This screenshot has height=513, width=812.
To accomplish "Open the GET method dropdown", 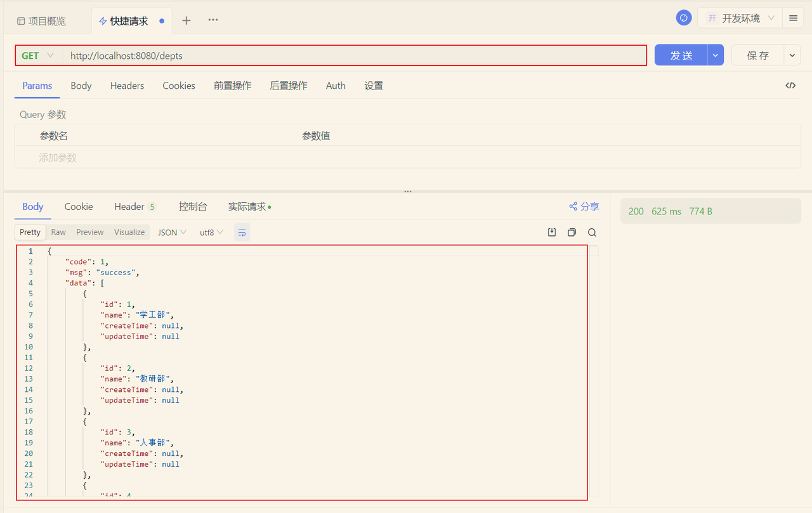I will (x=38, y=56).
